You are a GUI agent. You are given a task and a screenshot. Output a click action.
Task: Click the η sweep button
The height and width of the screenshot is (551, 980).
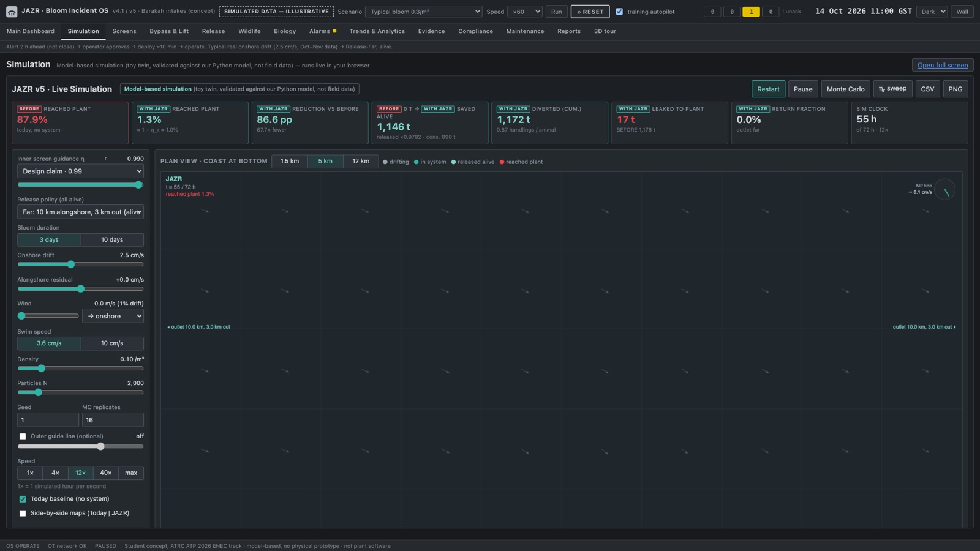pyautogui.click(x=892, y=89)
